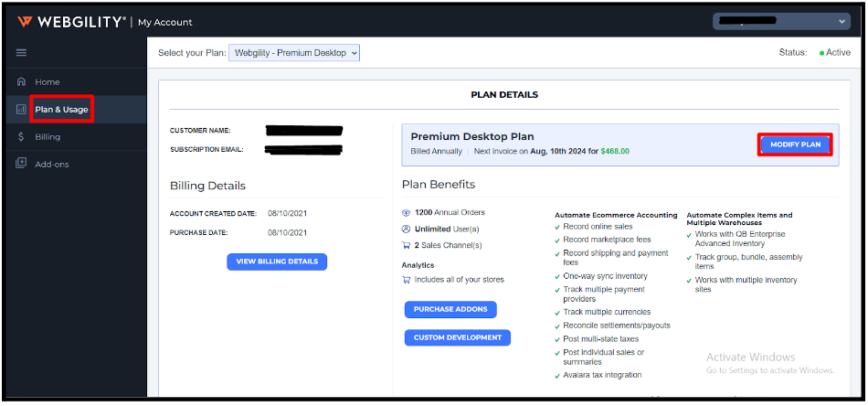Open the Select your Plan dropdown
868x406 pixels.
coord(293,53)
